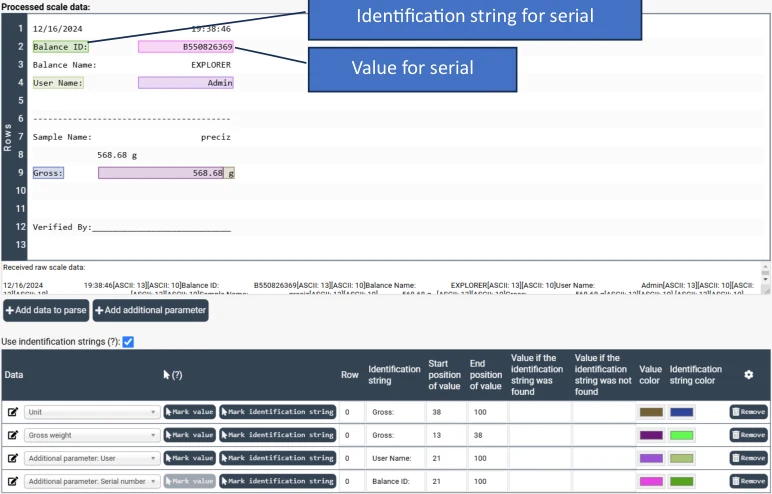
Task: Click edit icon for Serial number row
Action: (x=13, y=481)
